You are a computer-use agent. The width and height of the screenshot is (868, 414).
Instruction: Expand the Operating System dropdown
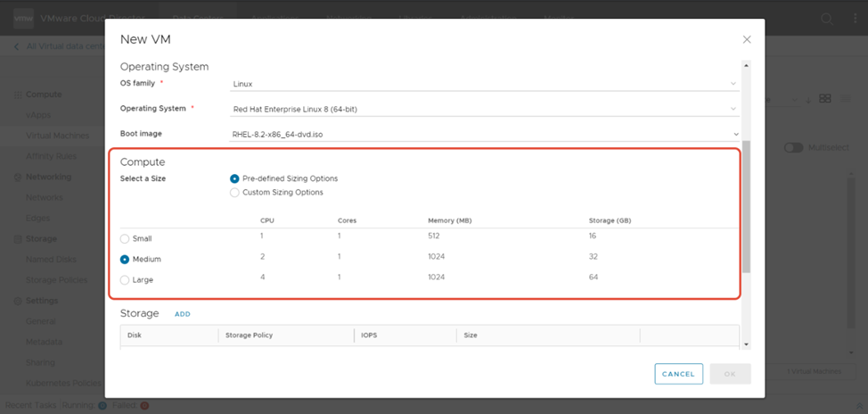[x=484, y=109]
